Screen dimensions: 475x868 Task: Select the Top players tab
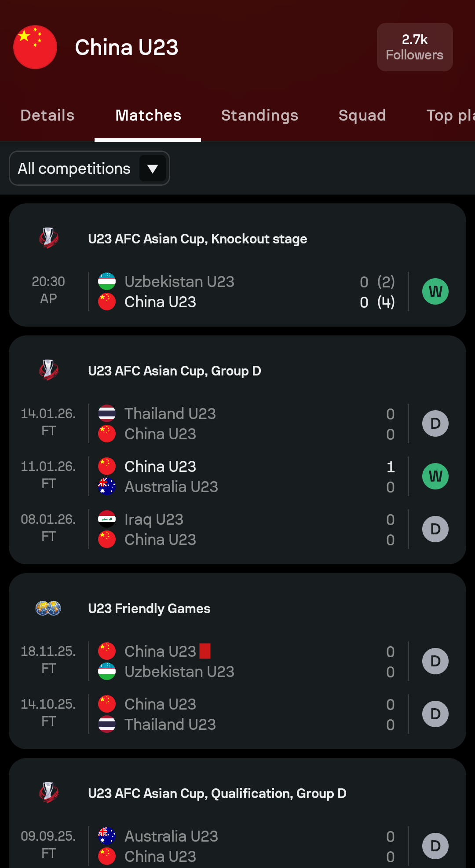450,115
